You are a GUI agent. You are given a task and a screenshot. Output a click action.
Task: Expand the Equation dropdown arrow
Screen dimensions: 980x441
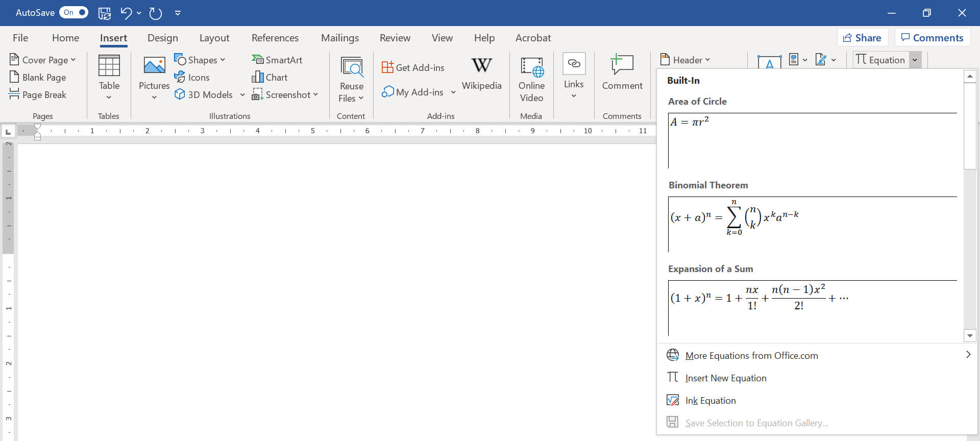[x=915, y=60]
